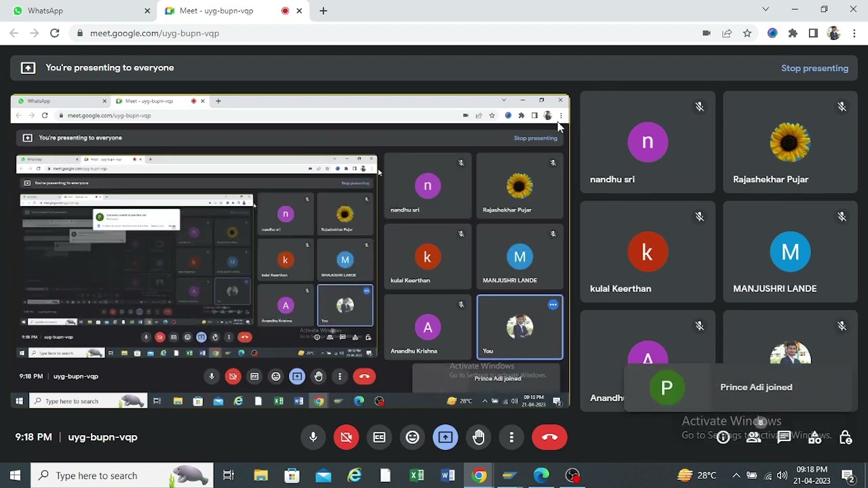Screen dimensions: 868x488
Task: Select kulal Keerthan participant tile
Action: (x=648, y=251)
